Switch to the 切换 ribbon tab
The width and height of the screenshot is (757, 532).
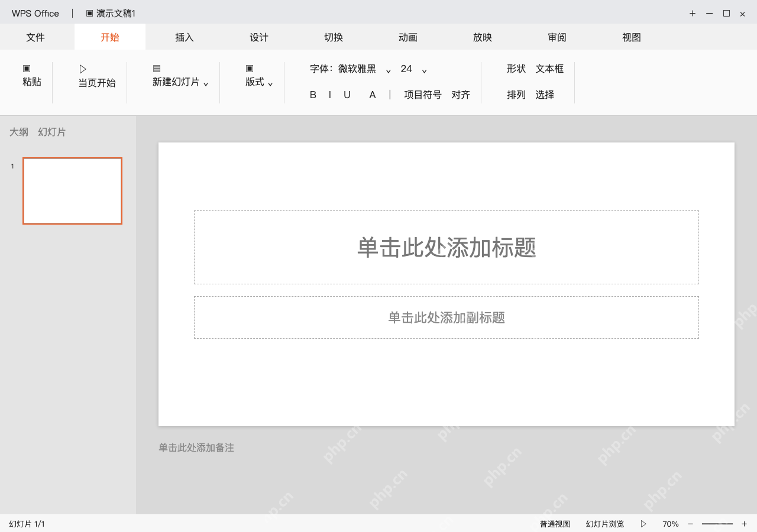coord(334,37)
